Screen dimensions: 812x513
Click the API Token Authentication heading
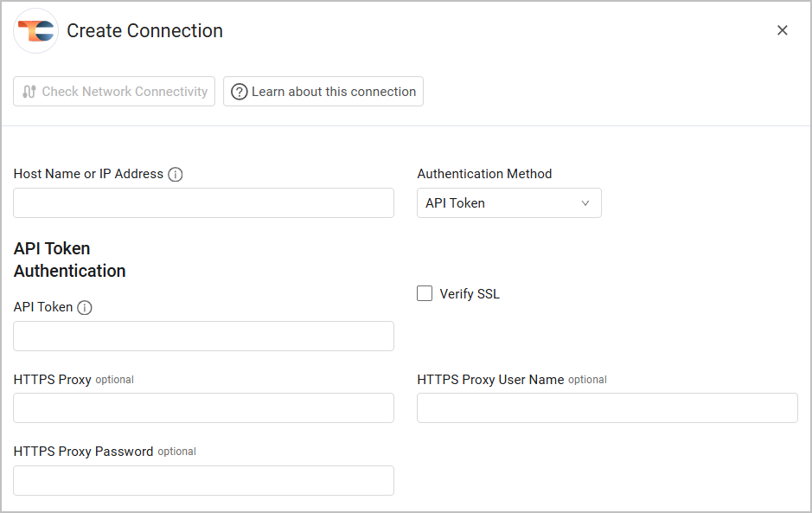point(69,260)
